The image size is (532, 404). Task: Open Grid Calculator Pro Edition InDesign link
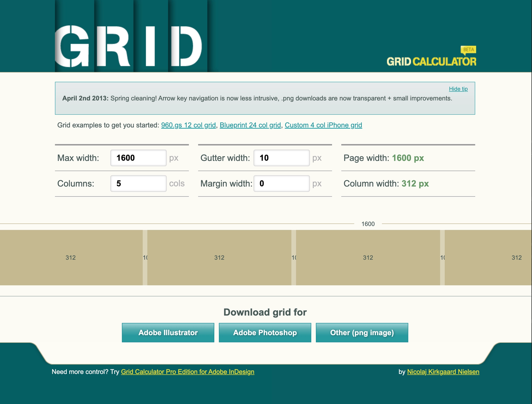pyautogui.click(x=188, y=372)
